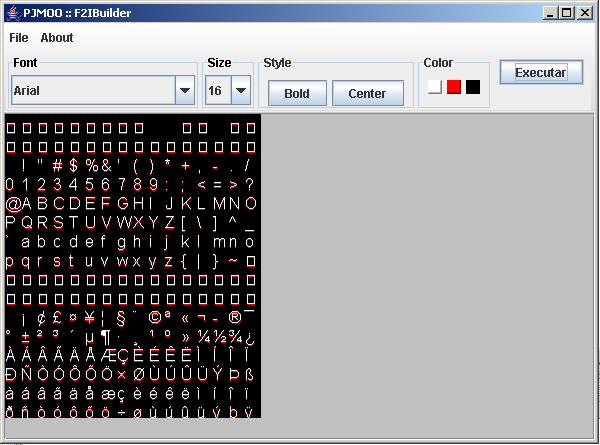The width and height of the screenshot is (600, 445).
Task: Click the Size box showing 16
Action: pos(217,90)
